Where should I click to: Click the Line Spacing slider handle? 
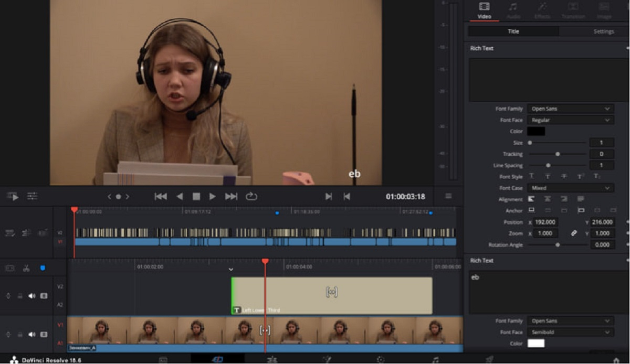point(548,165)
